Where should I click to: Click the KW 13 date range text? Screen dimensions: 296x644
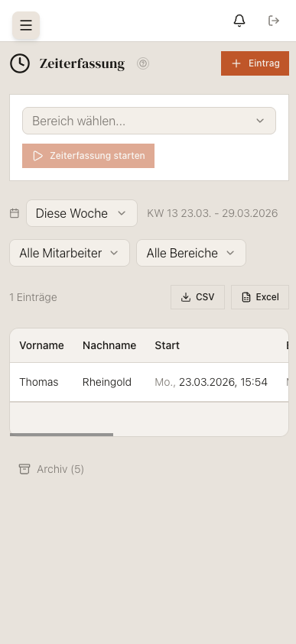pyautogui.click(x=212, y=213)
